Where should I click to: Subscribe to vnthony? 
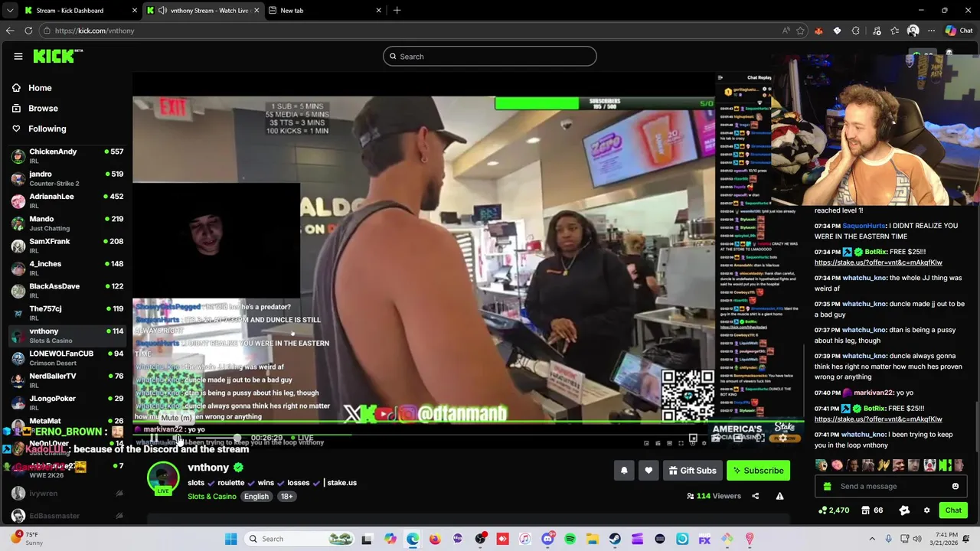click(x=758, y=471)
